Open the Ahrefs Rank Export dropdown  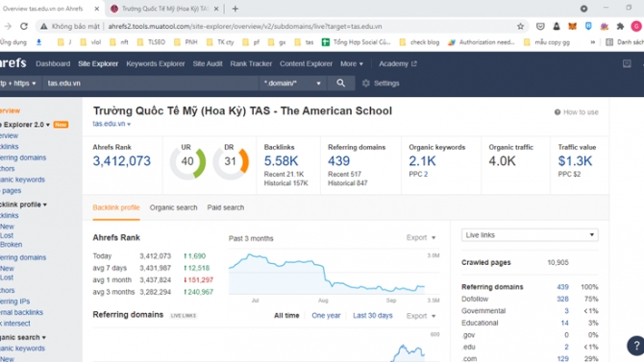coord(421,237)
